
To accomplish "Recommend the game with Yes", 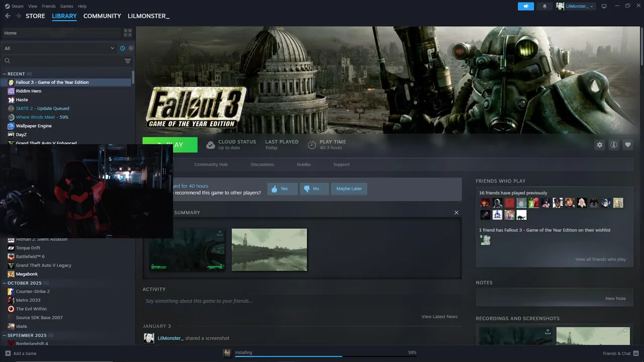I will 282,189.
